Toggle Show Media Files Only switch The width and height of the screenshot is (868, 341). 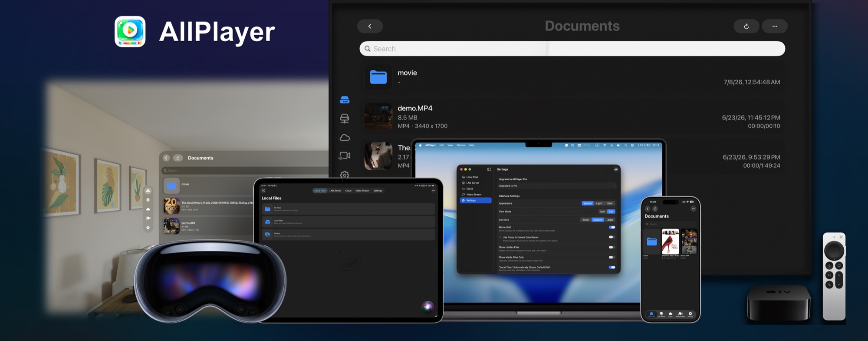coord(612,257)
